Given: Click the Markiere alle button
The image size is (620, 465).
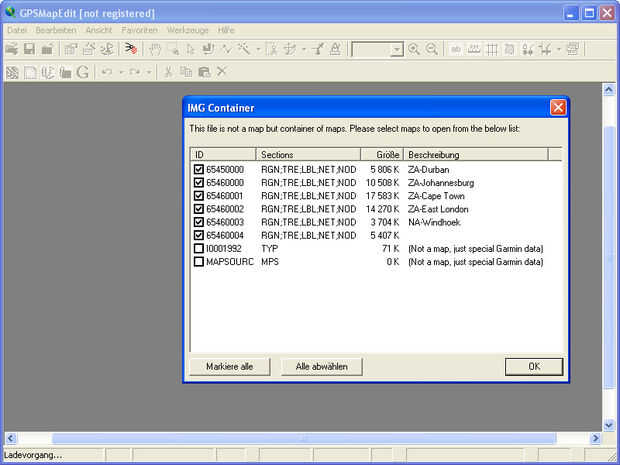Looking at the screenshot, I should [x=230, y=367].
